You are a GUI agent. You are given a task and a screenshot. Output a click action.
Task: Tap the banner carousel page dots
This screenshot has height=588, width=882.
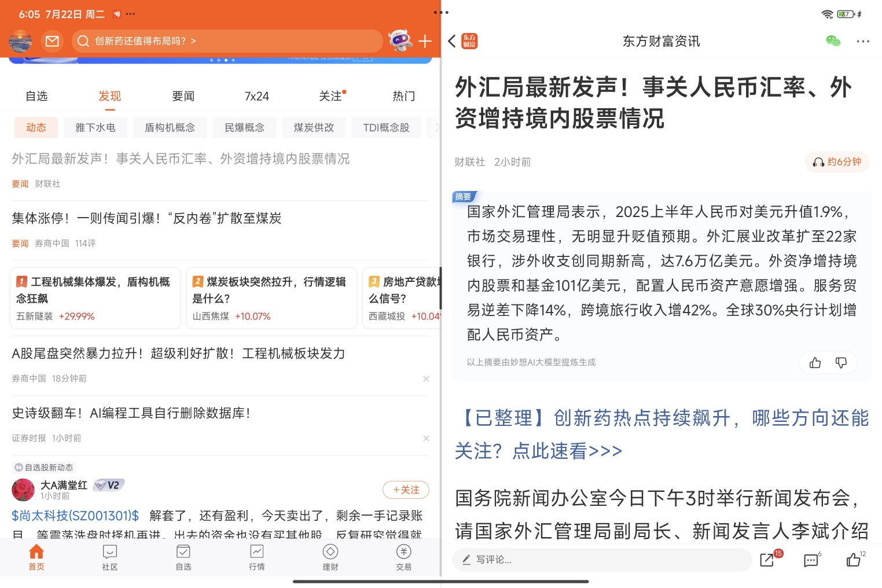[222, 60]
